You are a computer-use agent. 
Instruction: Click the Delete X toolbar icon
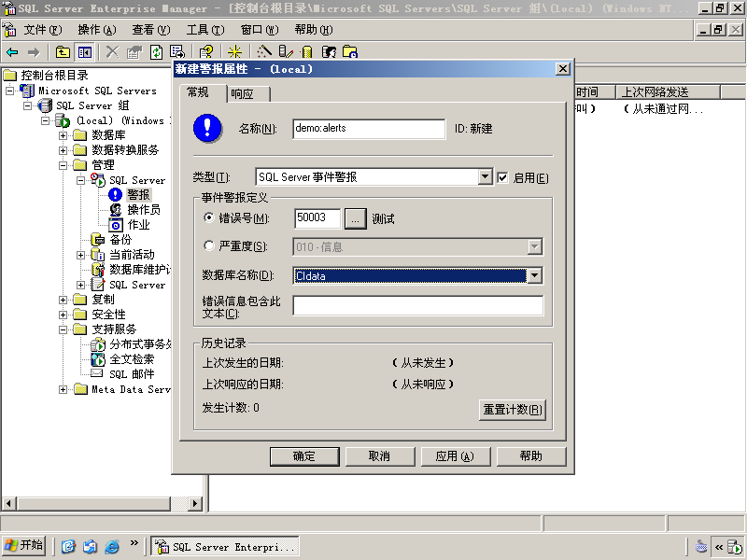click(112, 52)
